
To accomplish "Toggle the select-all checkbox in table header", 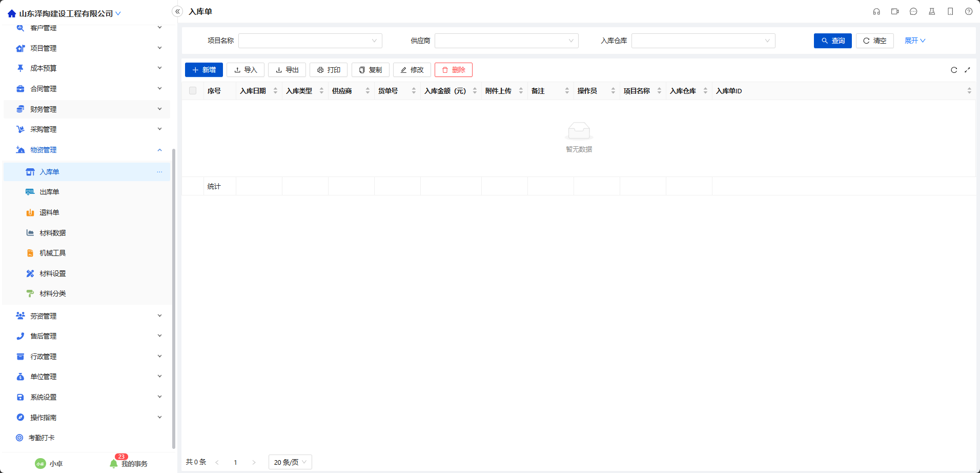I will [193, 91].
